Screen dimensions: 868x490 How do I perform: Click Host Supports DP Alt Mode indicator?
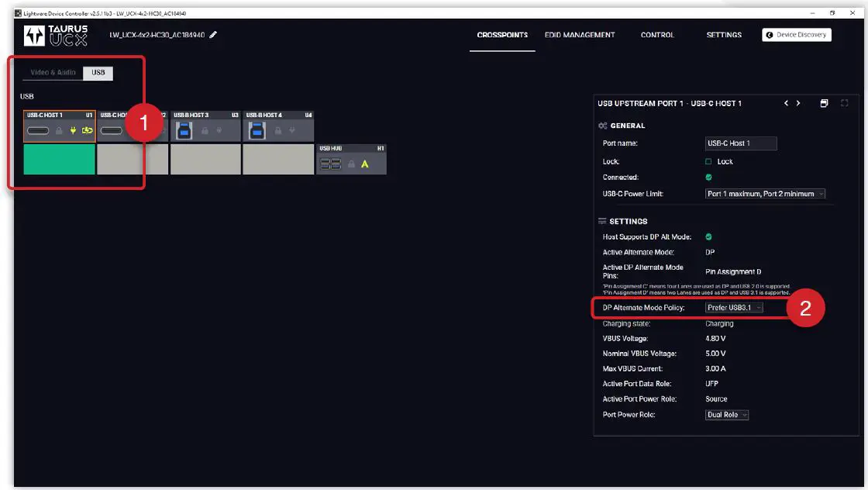pyautogui.click(x=708, y=236)
